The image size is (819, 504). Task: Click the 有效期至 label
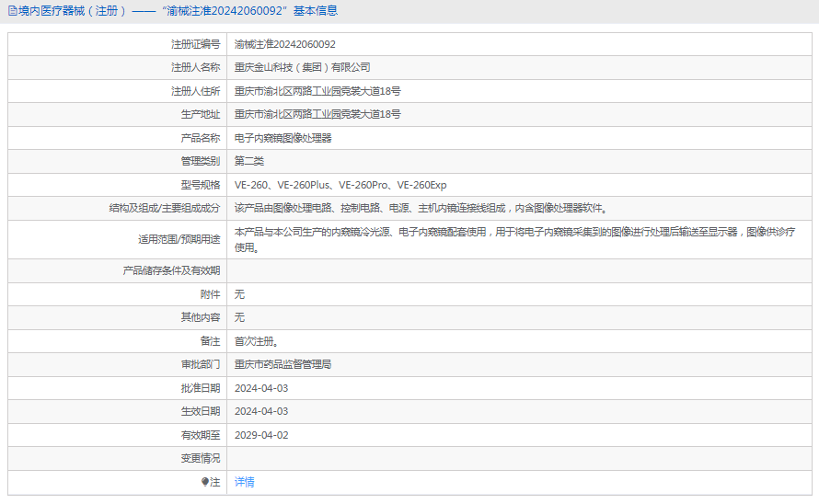click(x=201, y=435)
